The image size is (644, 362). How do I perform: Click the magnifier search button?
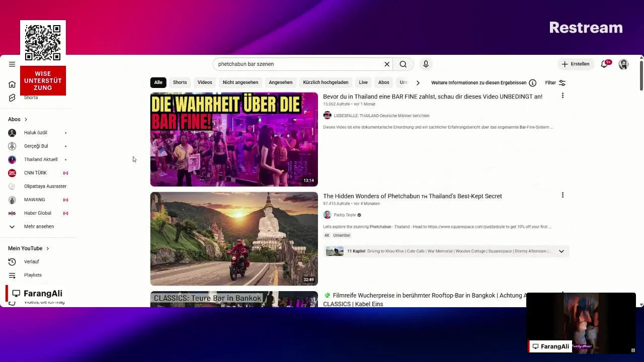(x=403, y=64)
